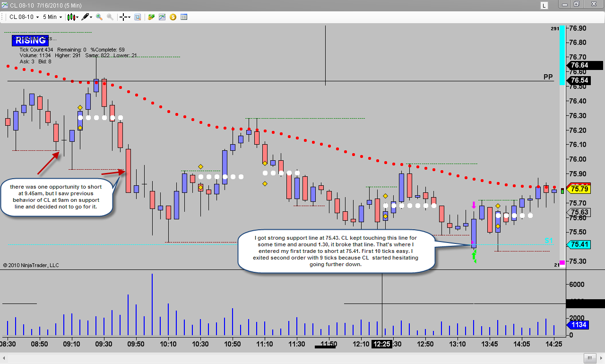Click the black 76.54 price marker
Viewport: 605px width, 364px height.
click(579, 80)
